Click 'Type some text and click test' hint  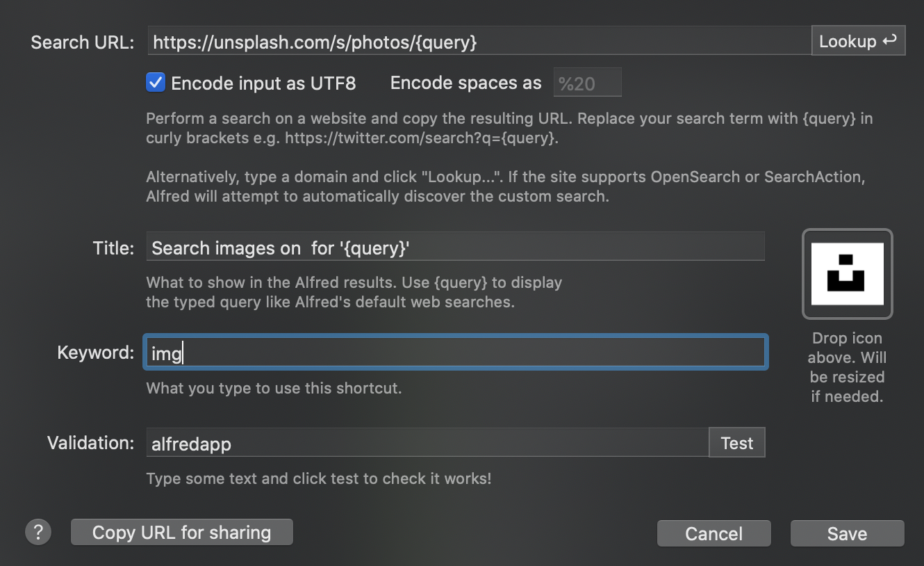tap(319, 478)
